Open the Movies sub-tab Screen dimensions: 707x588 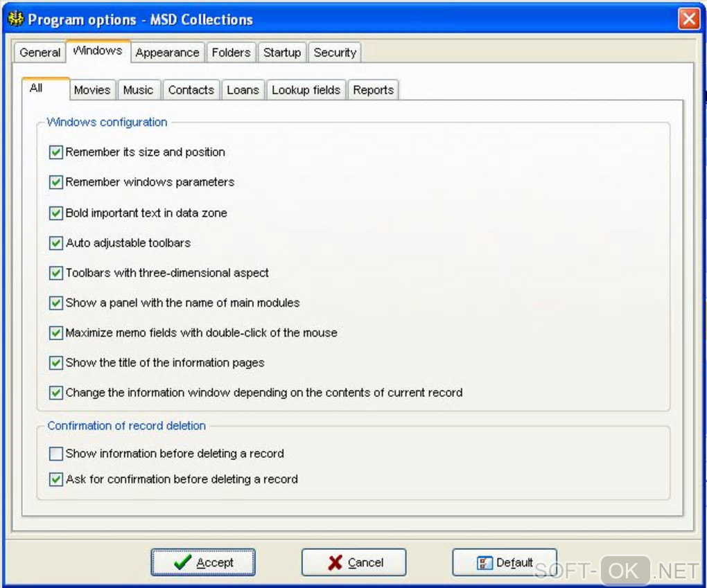pyautogui.click(x=92, y=90)
